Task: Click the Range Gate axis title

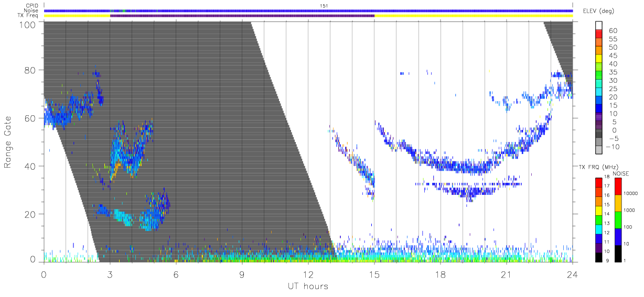Action: point(8,142)
